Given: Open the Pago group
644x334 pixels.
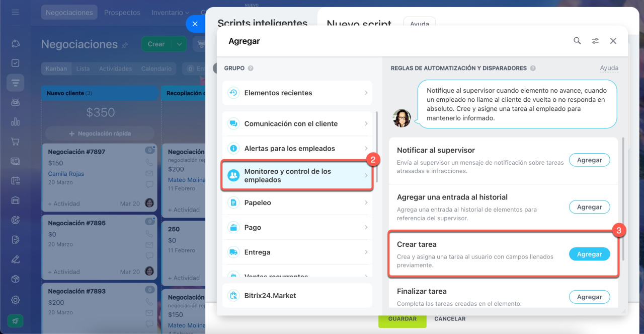Looking at the screenshot, I should coord(297,227).
